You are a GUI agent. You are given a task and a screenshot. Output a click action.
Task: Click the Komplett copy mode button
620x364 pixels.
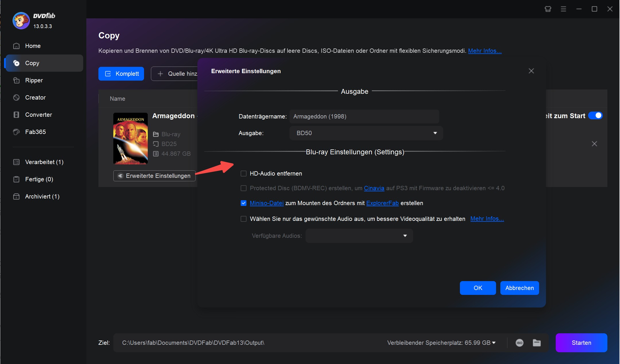(121, 74)
